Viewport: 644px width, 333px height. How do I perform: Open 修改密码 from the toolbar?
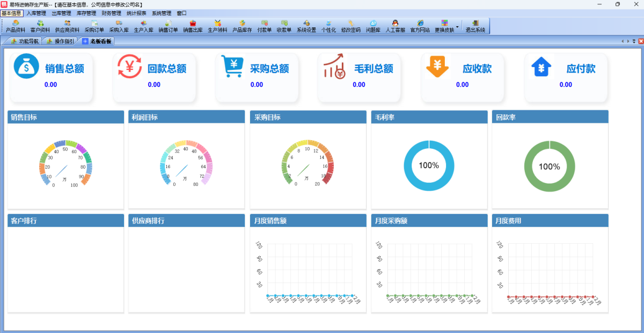click(x=350, y=26)
